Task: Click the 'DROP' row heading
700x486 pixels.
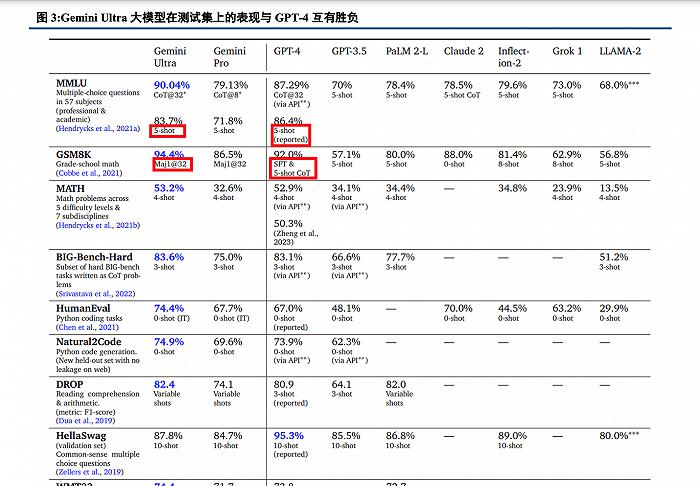Action: pyautogui.click(x=70, y=384)
